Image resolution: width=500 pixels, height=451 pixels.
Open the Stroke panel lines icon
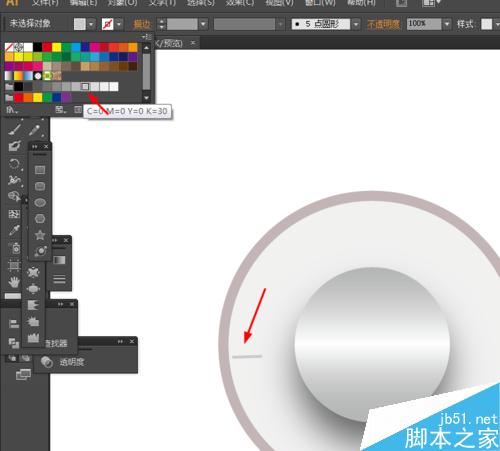59,279
